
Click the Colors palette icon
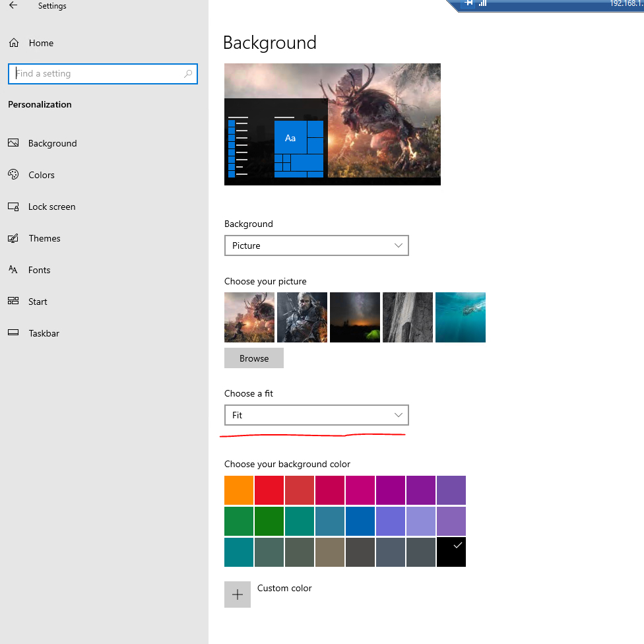point(13,175)
